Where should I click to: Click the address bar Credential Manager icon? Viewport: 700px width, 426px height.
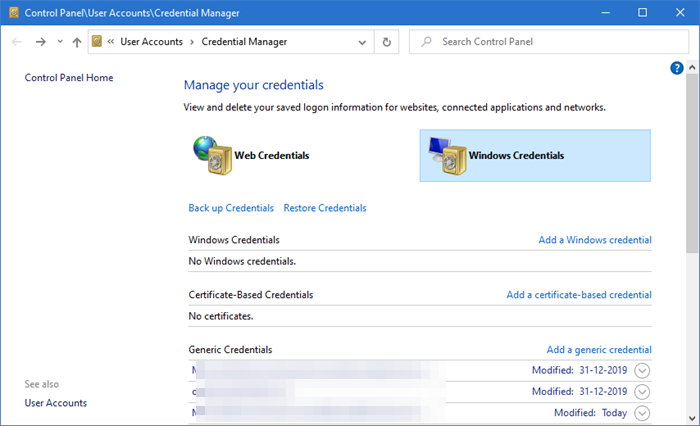[x=97, y=42]
